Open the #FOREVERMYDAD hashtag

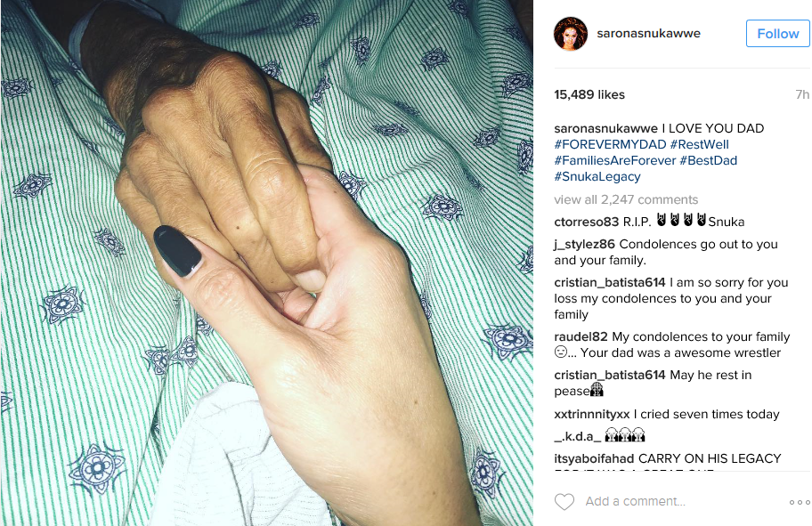tap(610, 144)
